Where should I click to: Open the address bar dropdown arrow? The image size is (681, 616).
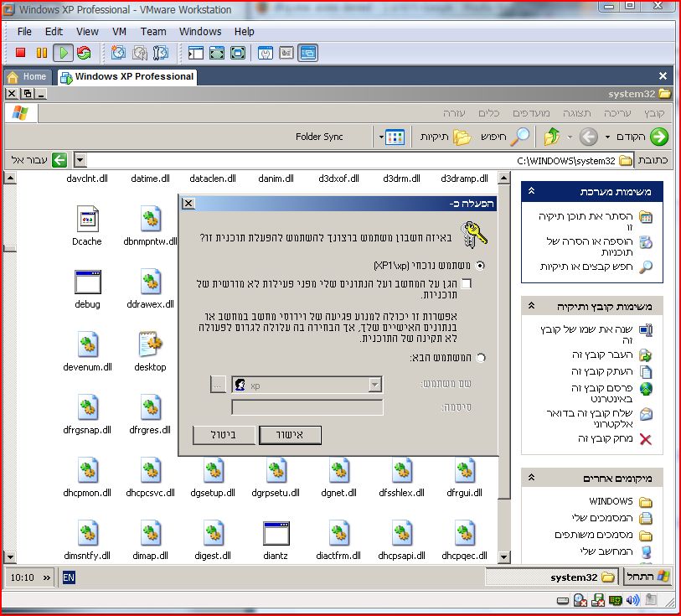tap(80, 160)
